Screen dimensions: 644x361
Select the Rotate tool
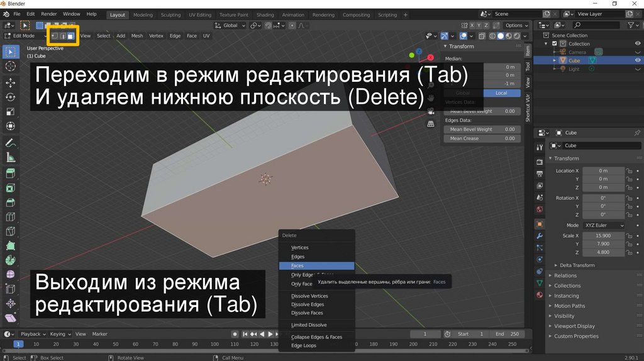pyautogui.click(x=10, y=97)
